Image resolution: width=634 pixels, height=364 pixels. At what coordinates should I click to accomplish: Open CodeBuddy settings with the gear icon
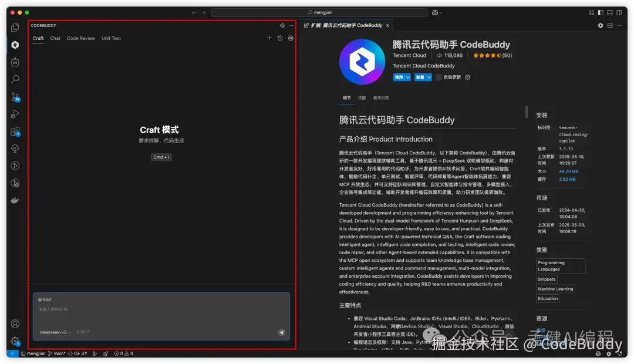click(x=290, y=38)
